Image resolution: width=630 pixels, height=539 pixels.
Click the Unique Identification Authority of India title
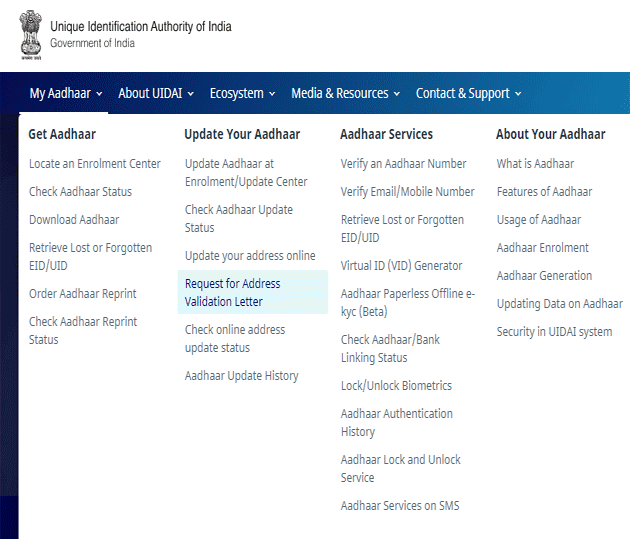[x=141, y=27]
